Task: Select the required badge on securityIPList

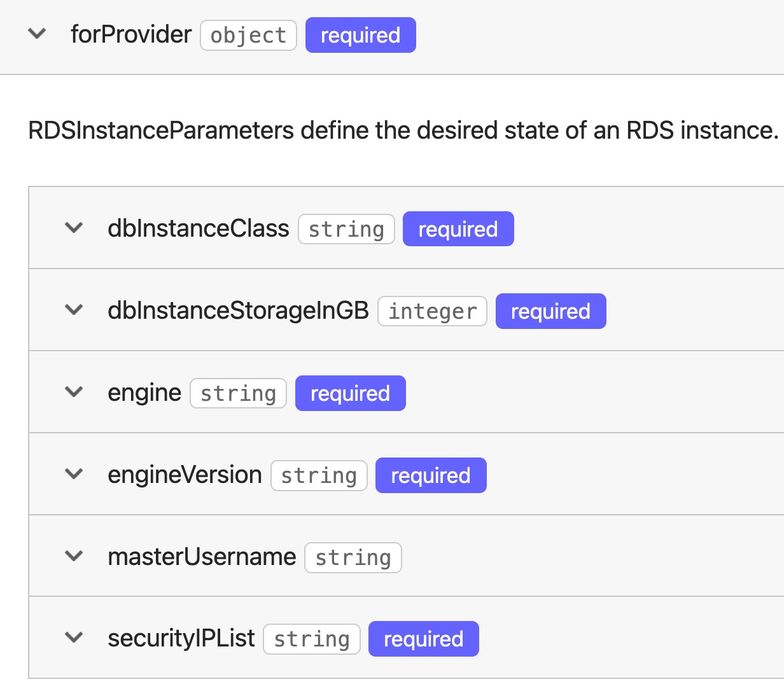Action: [423, 638]
